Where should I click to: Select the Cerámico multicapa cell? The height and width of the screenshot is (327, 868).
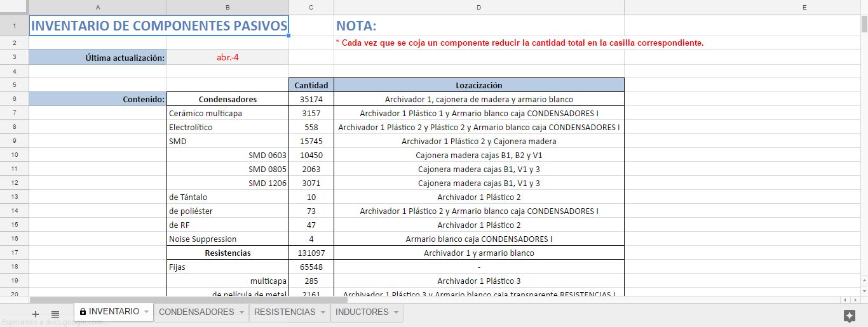point(227,113)
